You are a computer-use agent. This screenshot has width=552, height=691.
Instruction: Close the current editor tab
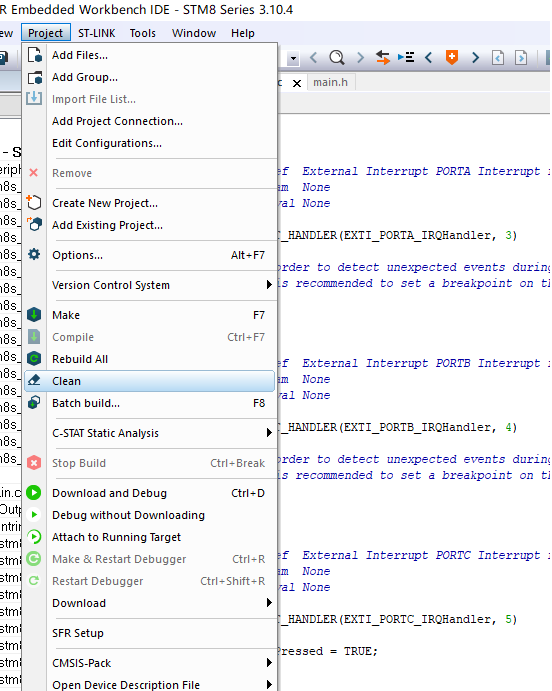coord(297,83)
